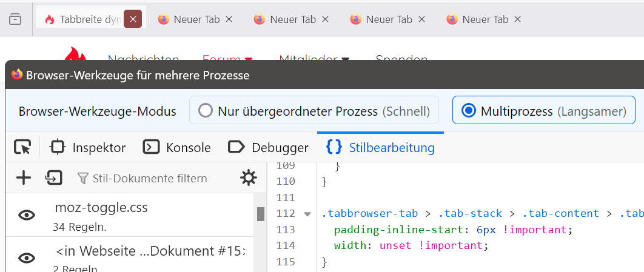
Task: Click the stylesheet list scrollbar thumb
Action: pos(261,214)
